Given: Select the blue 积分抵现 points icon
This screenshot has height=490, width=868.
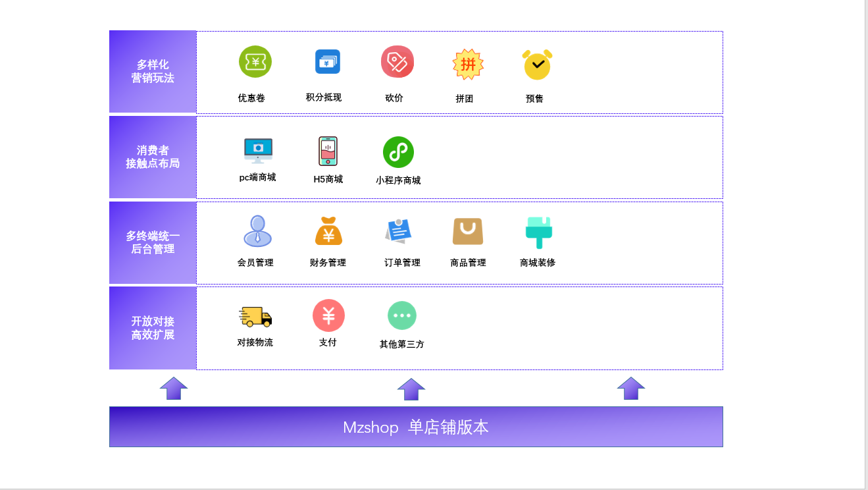Looking at the screenshot, I should click(x=328, y=62).
